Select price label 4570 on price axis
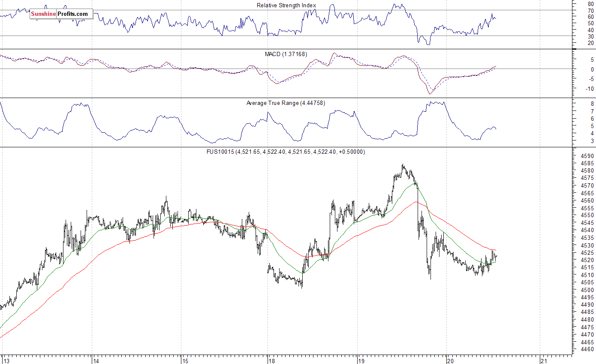The image size is (596, 364). 588,185
